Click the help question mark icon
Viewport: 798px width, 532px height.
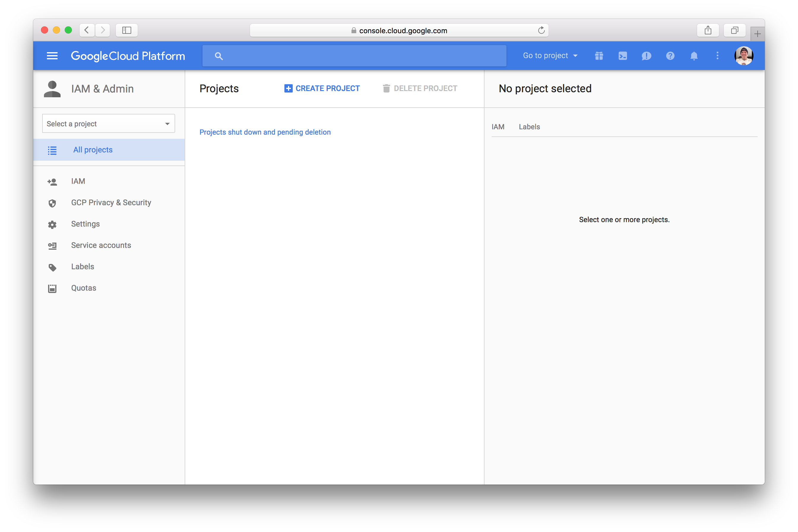(670, 56)
